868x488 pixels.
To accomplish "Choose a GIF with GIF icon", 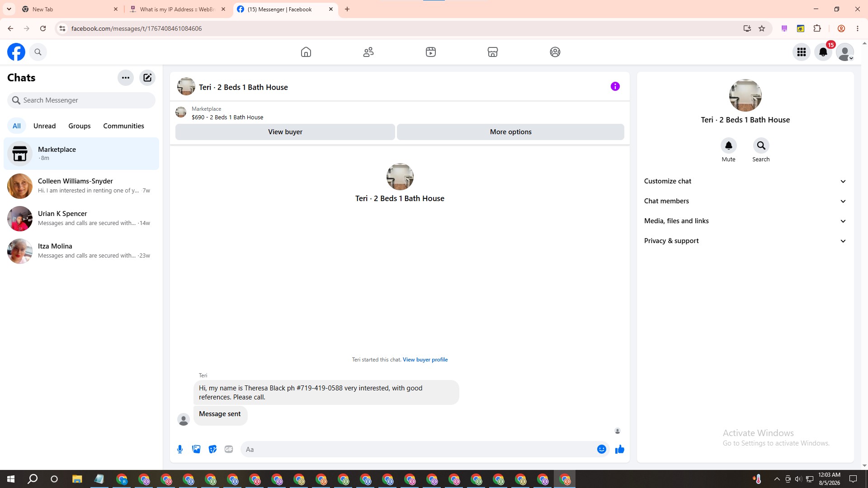I will (x=229, y=449).
